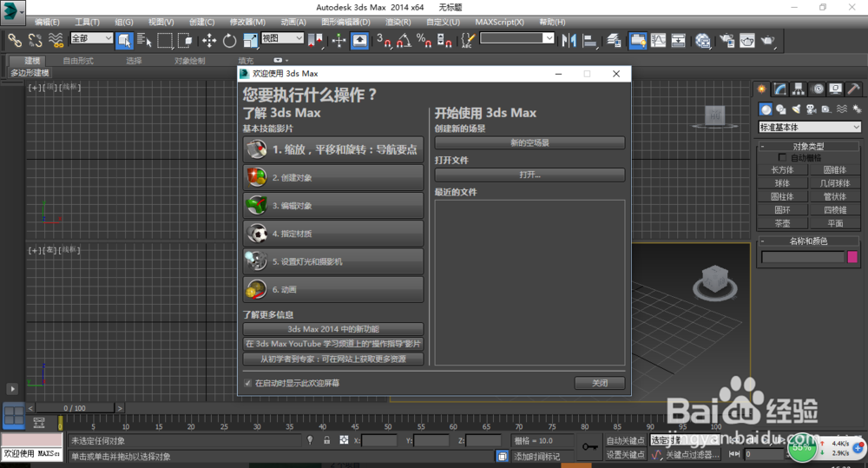Open the Layer Manager icon
The image size is (868, 468).
[614, 41]
